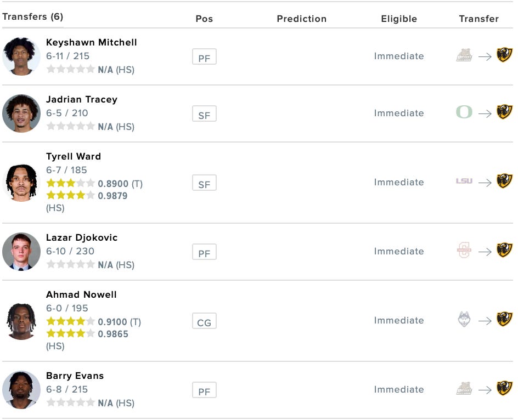Click Keyshawn Mitchell's former school logo
518x420 pixels.
(464, 55)
